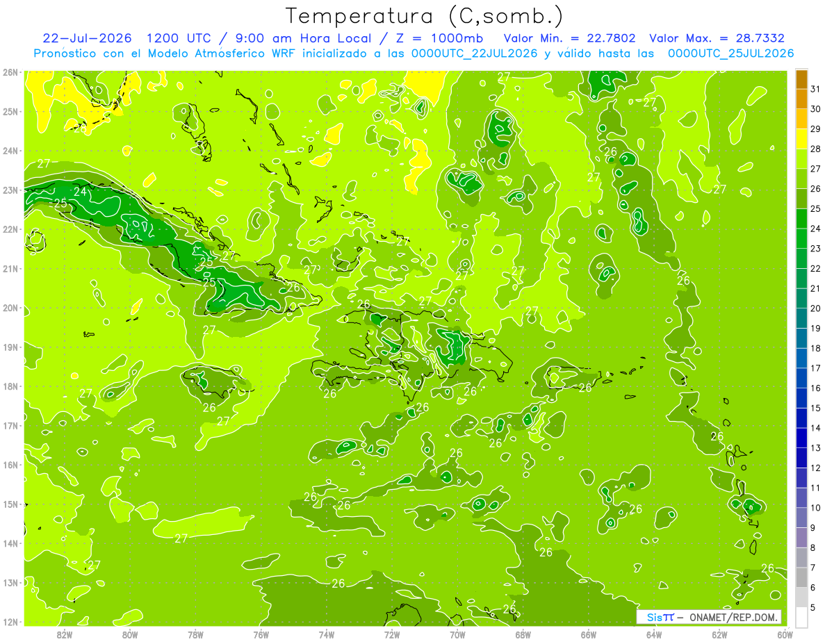Image resolution: width=834 pixels, height=644 pixels.
Task: Click the latitude axis label "17N"
Action: pyautogui.click(x=10, y=425)
